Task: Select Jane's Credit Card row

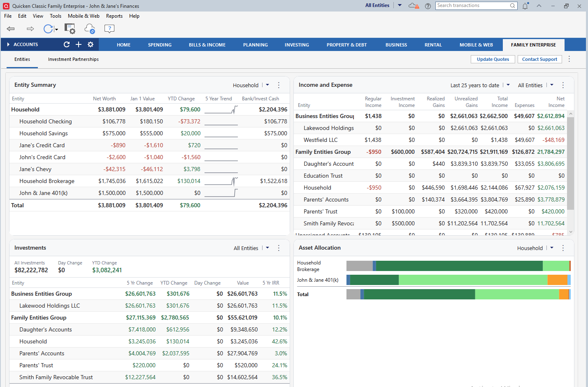Action: (x=149, y=145)
